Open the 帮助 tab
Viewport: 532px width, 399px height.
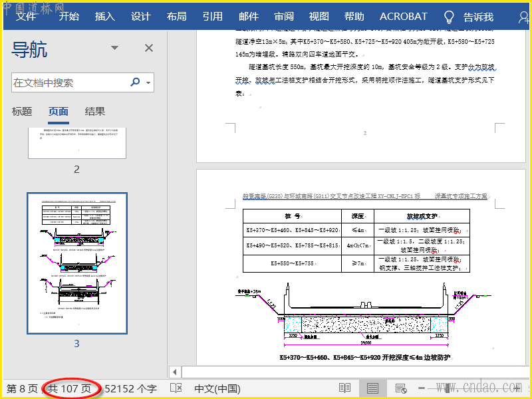coord(354,16)
